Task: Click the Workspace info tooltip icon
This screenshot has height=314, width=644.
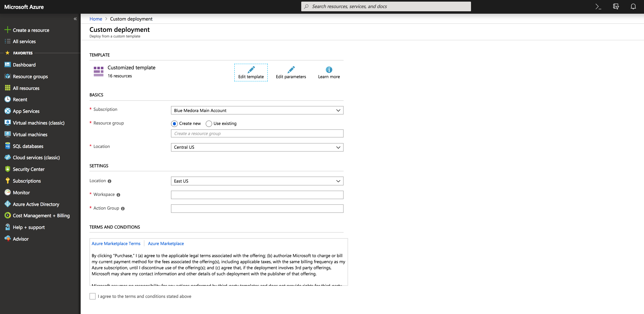Action: pos(118,195)
